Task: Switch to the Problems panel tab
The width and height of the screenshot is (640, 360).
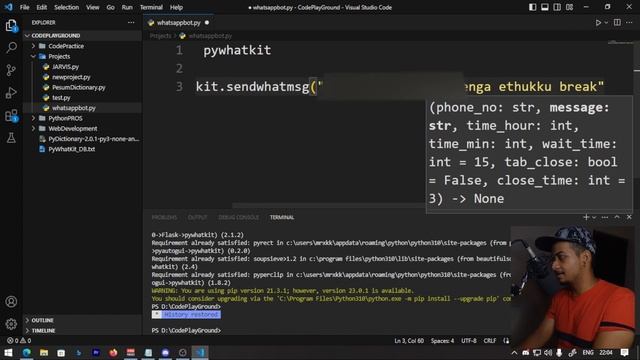Action: click(164, 218)
